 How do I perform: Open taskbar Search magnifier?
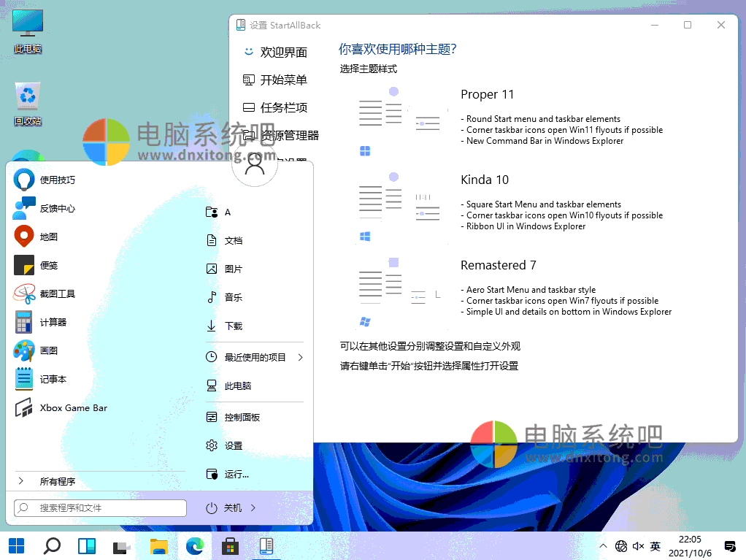tap(52, 546)
